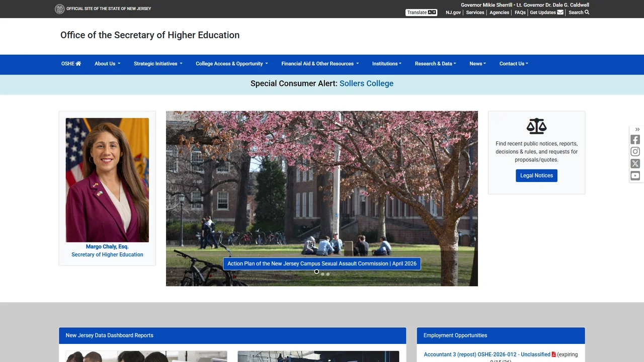Open the Margo Chaly, Esq. link
Image resolution: width=644 pixels, height=362 pixels.
107,247
